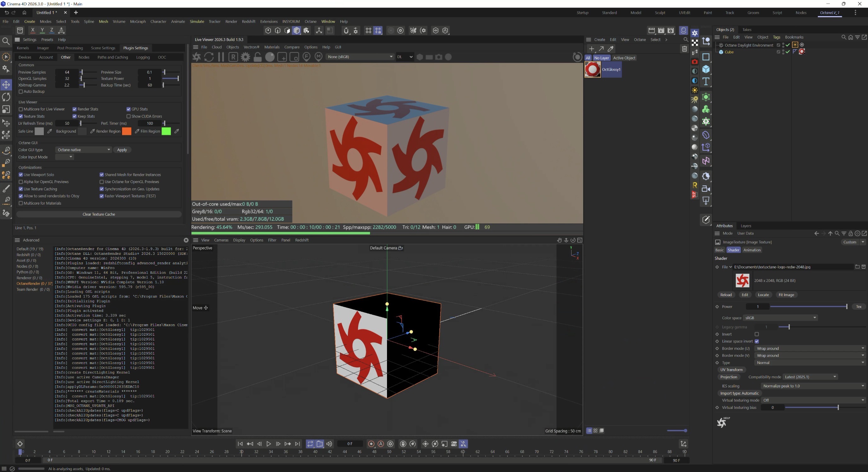Open Virtual texturing mode dropdown
Image resolution: width=868 pixels, height=472 pixels.
813,400
